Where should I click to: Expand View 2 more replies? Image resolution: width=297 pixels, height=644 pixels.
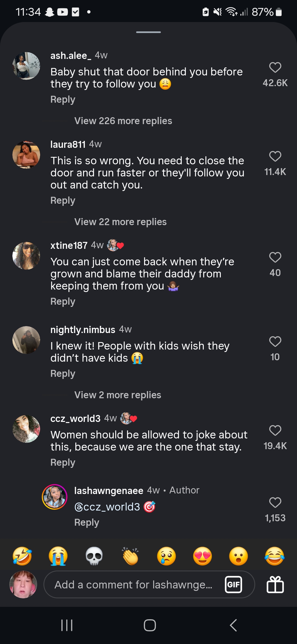[x=117, y=395]
